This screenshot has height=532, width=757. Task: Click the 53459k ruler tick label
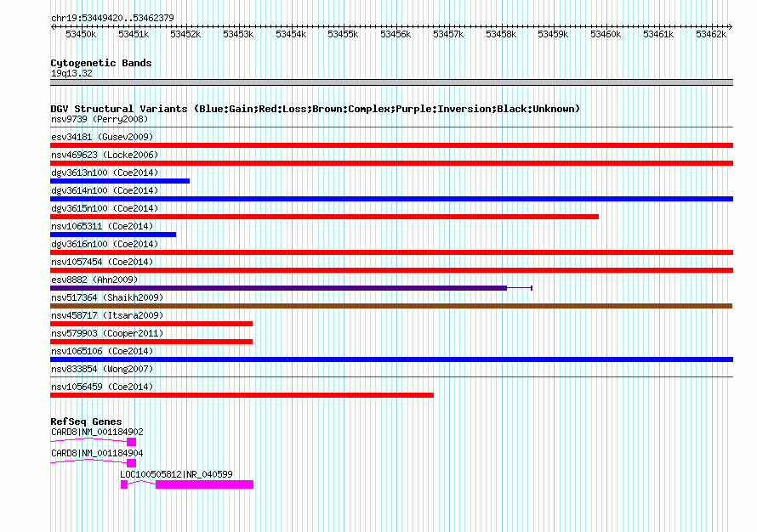[x=553, y=34]
